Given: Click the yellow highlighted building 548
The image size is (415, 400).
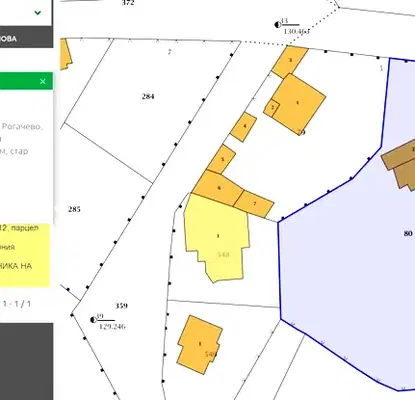Looking at the screenshot, I should pos(218,237).
